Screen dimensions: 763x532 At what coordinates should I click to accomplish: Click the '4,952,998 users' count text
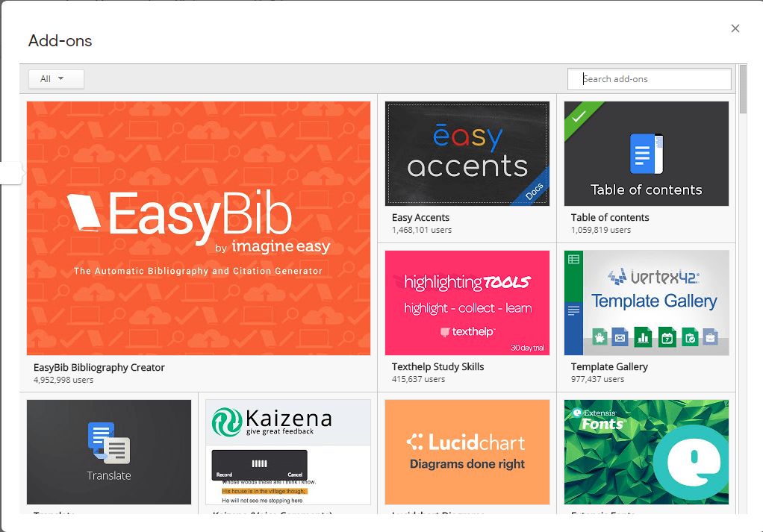coord(63,380)
